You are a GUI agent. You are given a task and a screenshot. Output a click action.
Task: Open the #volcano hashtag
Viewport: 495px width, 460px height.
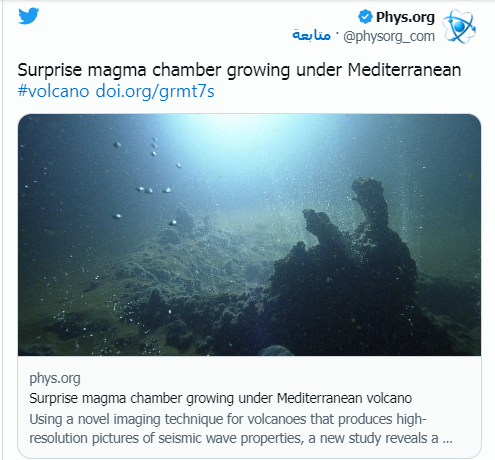53,91
